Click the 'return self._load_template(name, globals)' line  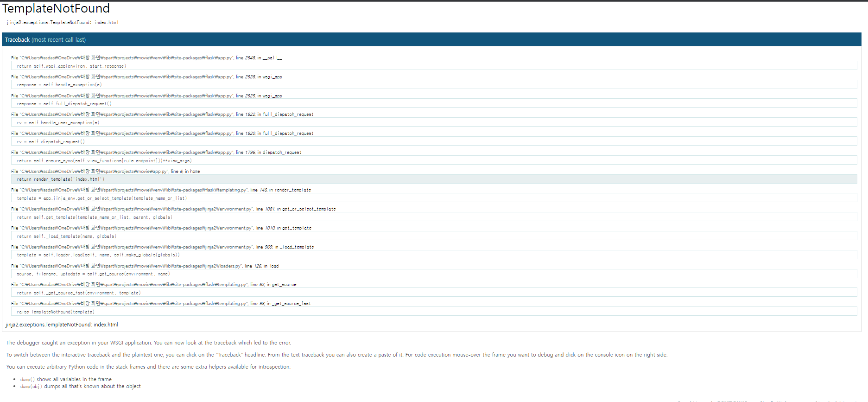coord(66,236)
